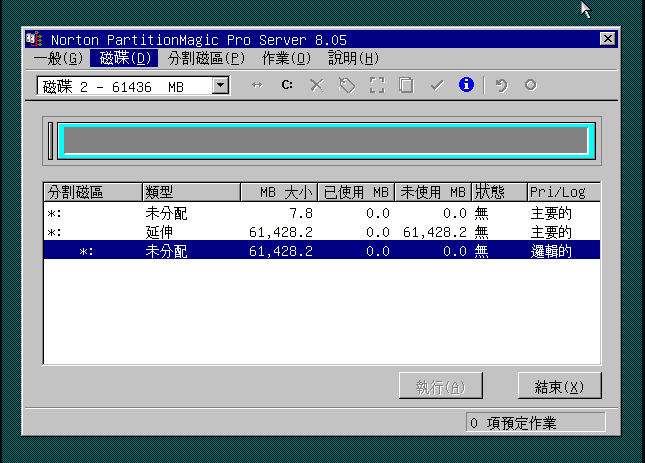Screen dimensions: 645x463
Task: Click the gray unallocated disk map bar
Action: click(324, 141)
